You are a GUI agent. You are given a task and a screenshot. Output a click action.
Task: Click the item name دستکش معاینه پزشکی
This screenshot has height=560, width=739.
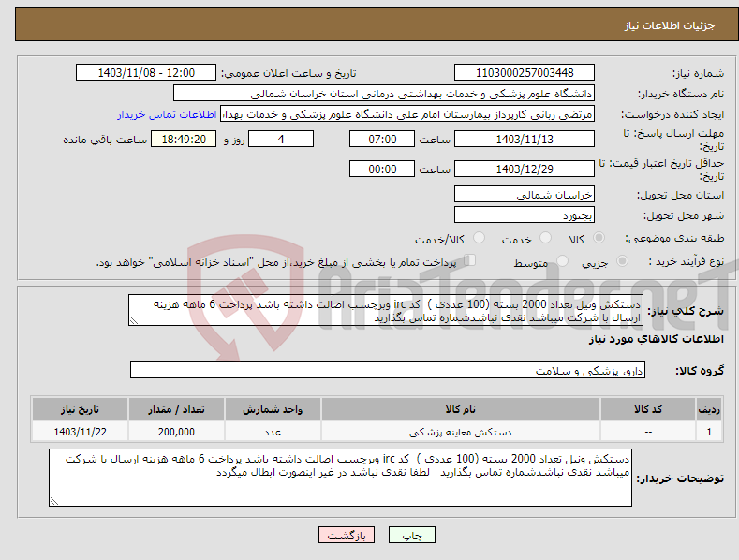(x=461, y=432)
